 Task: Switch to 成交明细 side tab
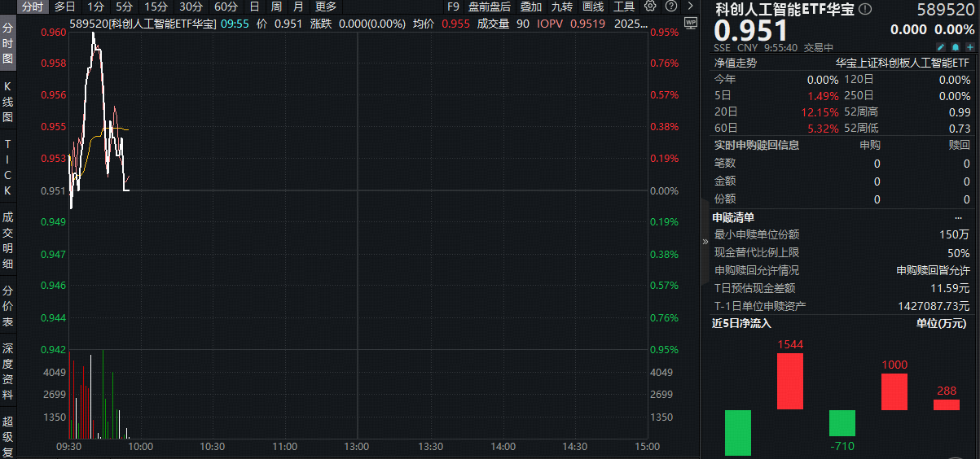8,242
